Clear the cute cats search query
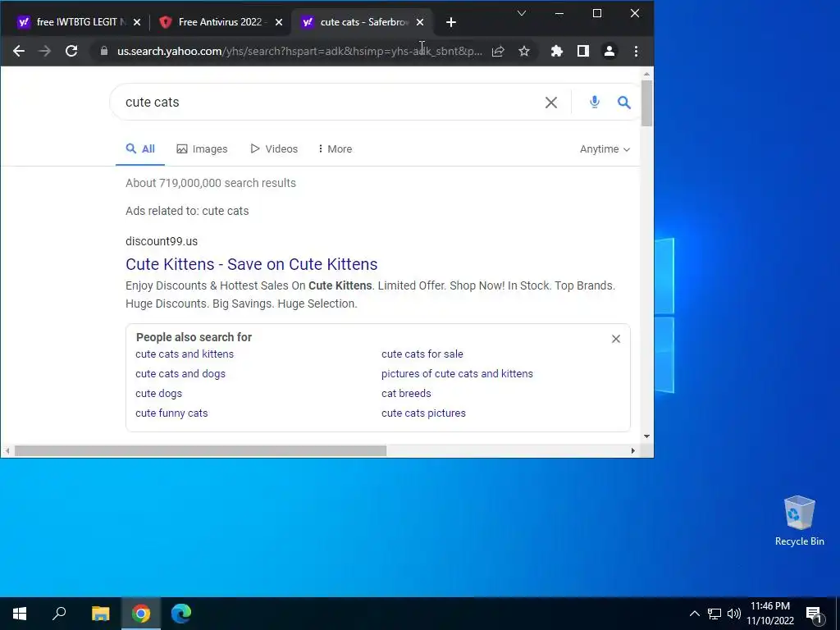840x630 pixels. coord(551,103)
